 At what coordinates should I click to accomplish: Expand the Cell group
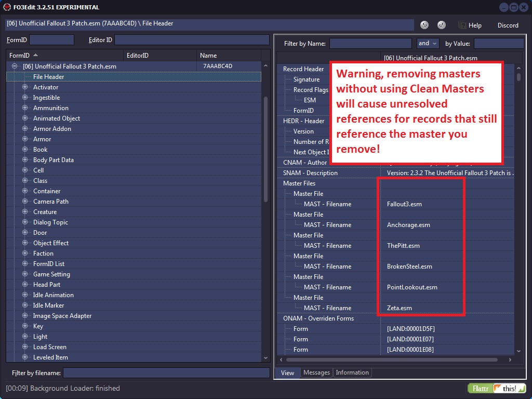25,170
